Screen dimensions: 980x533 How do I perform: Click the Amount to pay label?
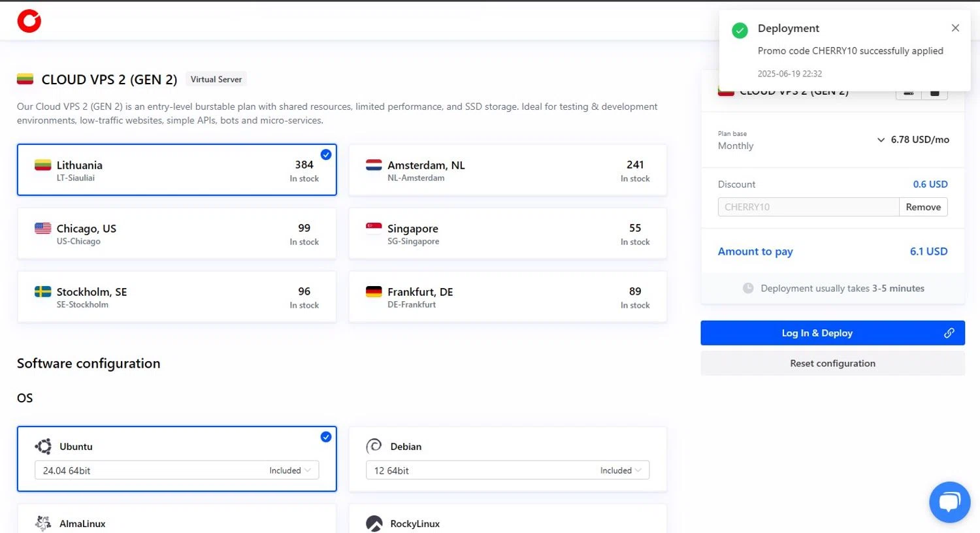coord(755,251)
